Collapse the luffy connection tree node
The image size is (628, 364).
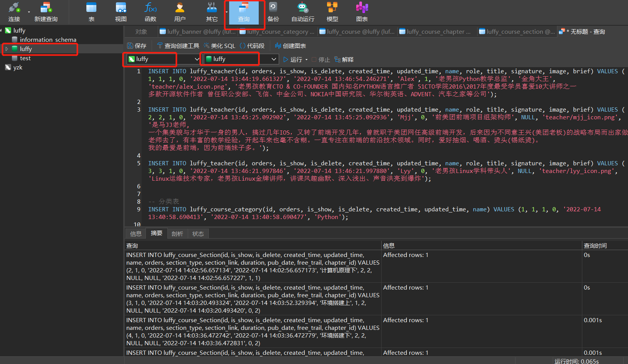[x=1, y=30]
